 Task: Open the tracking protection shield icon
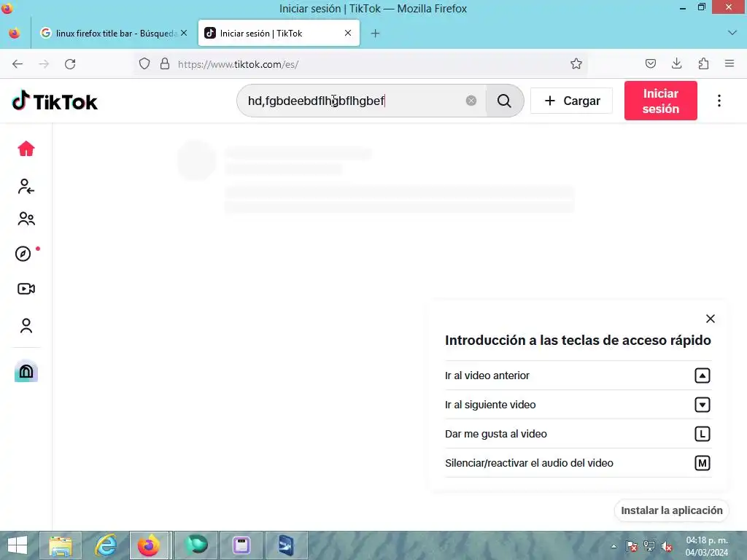pyautogui.click(x=144, y=64)
